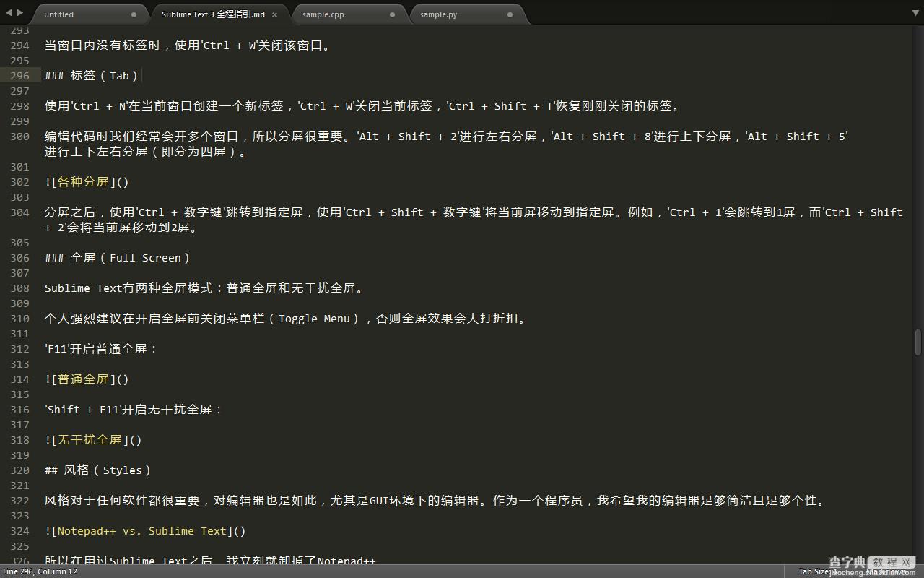Click line 322 text starting '风格对于任何软件'

(x=435, y=501)
